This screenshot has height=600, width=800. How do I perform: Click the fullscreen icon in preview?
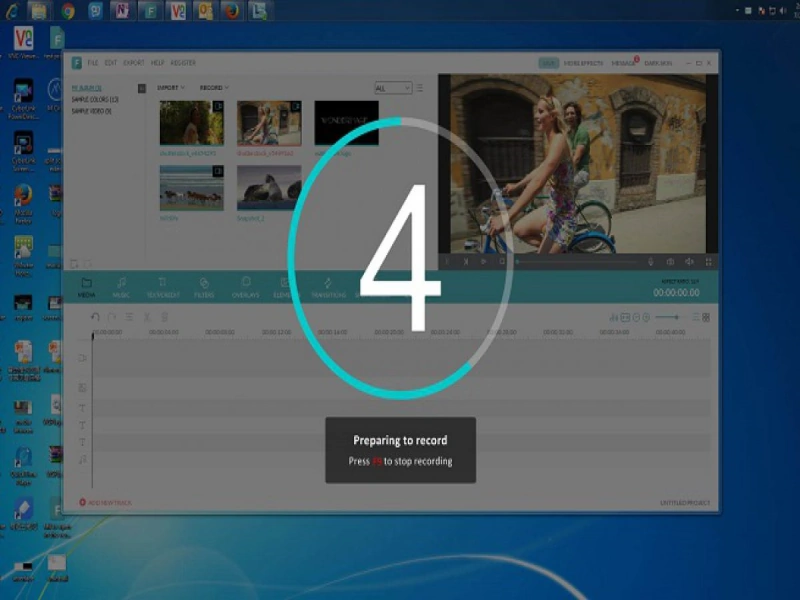[709, 261]
